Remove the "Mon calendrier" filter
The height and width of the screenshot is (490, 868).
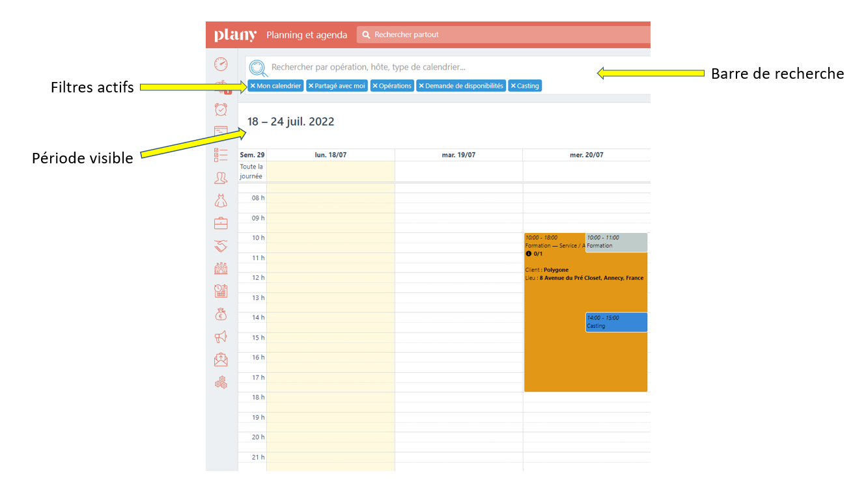253,86
